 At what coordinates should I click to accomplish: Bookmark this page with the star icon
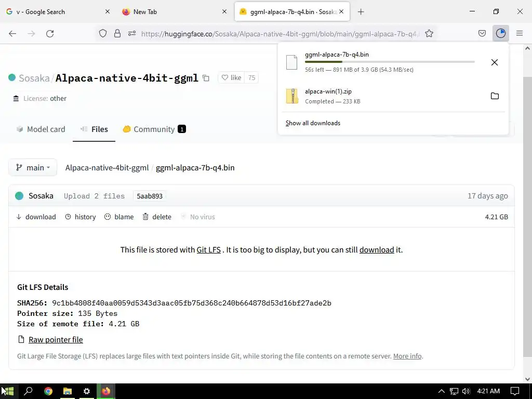429,33
